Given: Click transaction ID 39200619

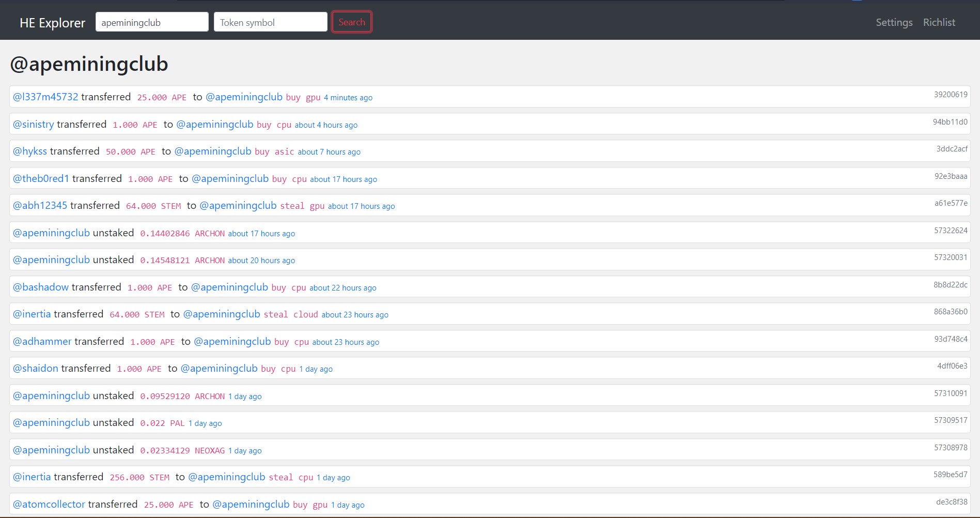Looking at the screenshot, I should 951,95.
